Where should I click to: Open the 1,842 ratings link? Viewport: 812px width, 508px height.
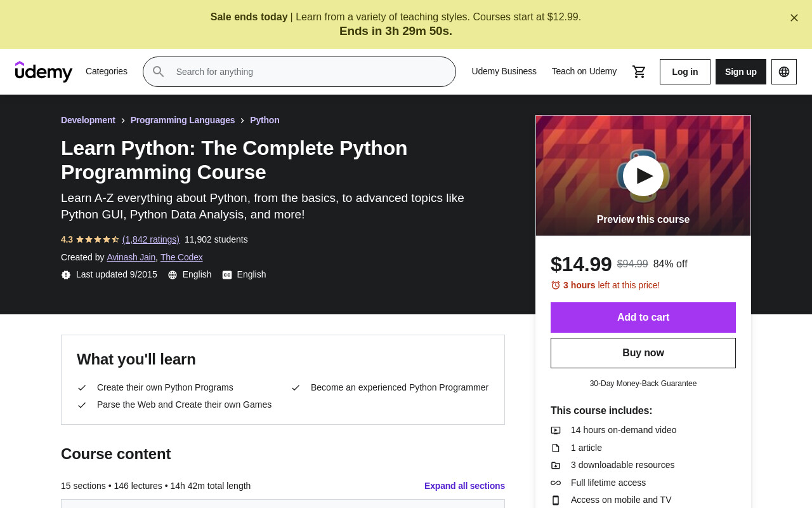(151, 239)
